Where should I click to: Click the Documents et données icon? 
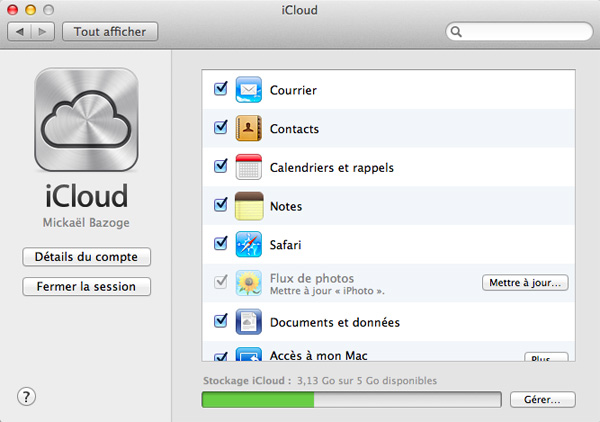[249, 321]
